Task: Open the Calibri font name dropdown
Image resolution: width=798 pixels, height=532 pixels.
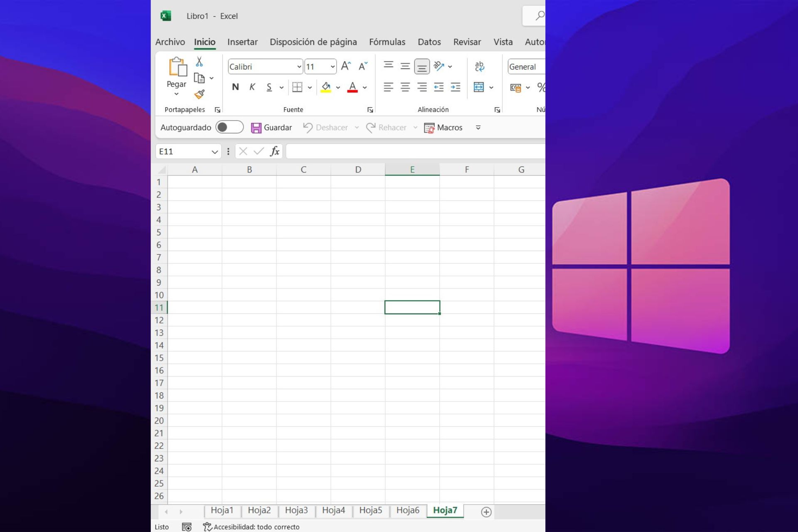Action: [299, 66]
